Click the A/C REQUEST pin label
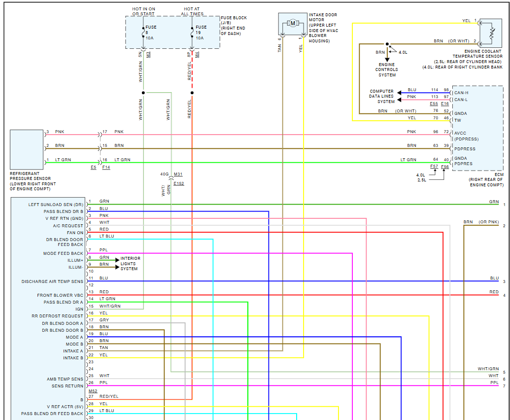510x420 pixels. (68, 226)
